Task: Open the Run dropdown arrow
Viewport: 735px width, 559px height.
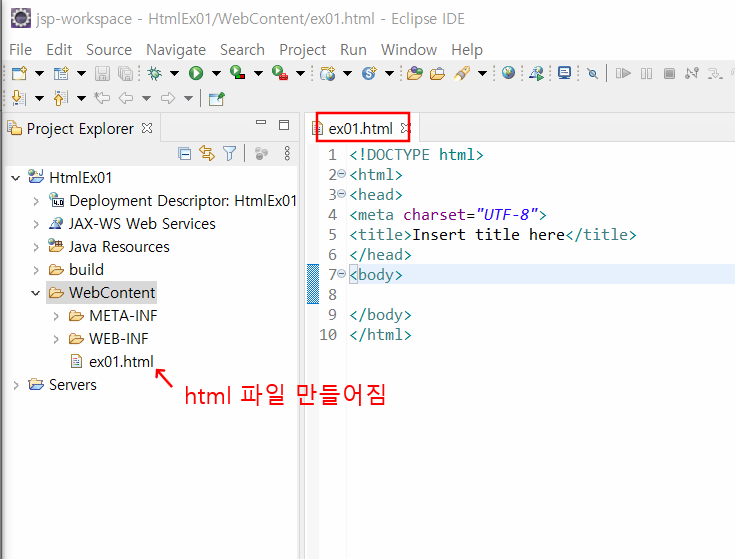Action: click(216, 73)
